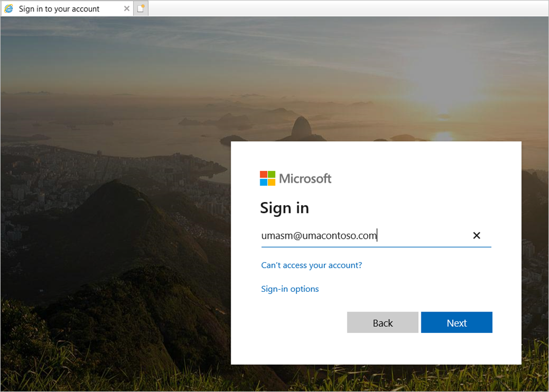The image size is (549, 392).
Task: Click the underline beneath the email field
Action: [x=376, y=247]
